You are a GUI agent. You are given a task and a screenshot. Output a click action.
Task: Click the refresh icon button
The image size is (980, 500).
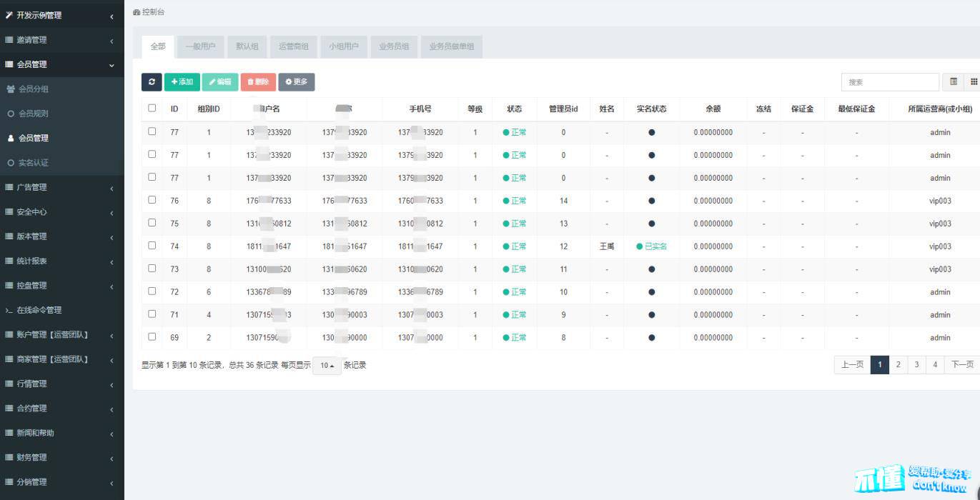(x=152, y=82)
